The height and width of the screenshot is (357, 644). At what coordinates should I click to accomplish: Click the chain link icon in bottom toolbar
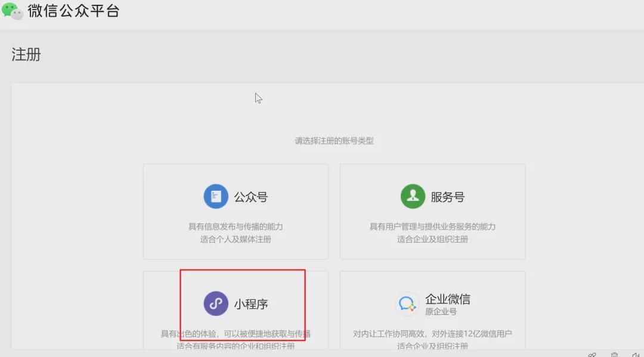pos(592,354)
